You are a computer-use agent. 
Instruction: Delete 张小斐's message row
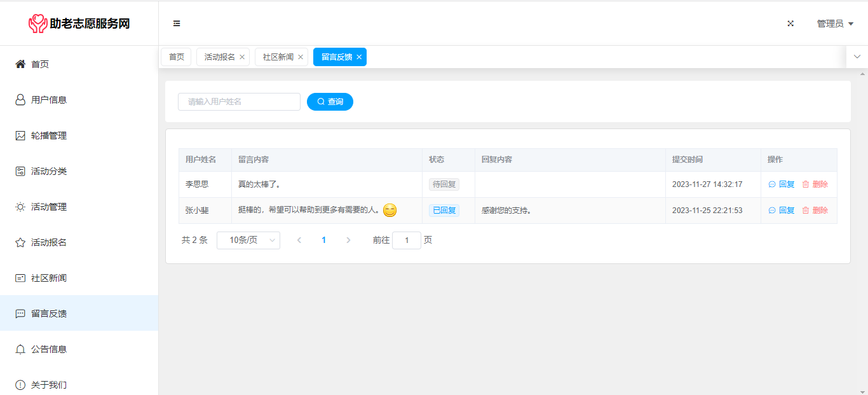[815, 211]
